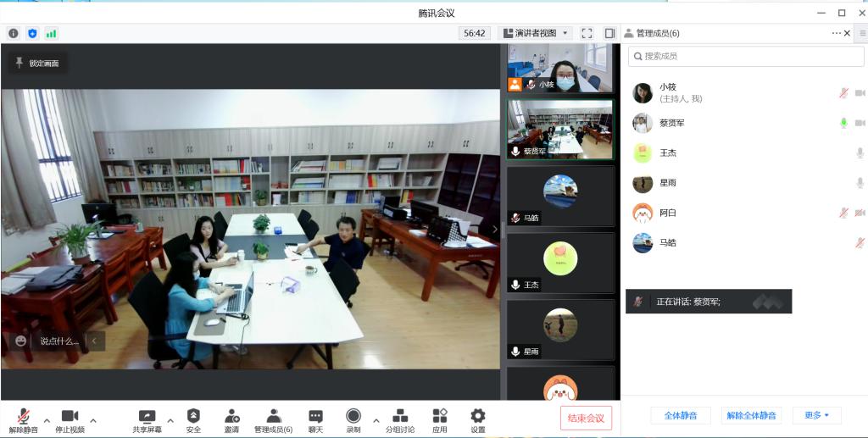Open the 邀请 invite icon

coord(231,418)
